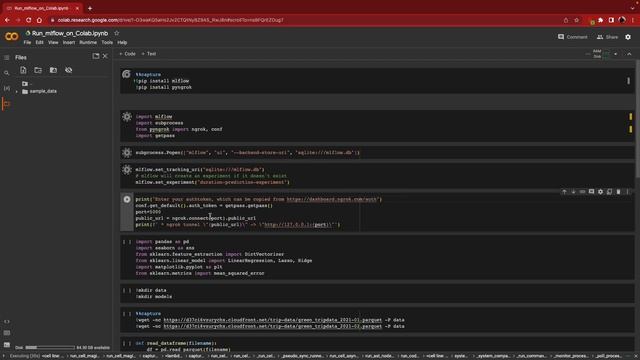Run the mlflow.set_tracking_uri cell
640x360 pixels.
point(127,170)
